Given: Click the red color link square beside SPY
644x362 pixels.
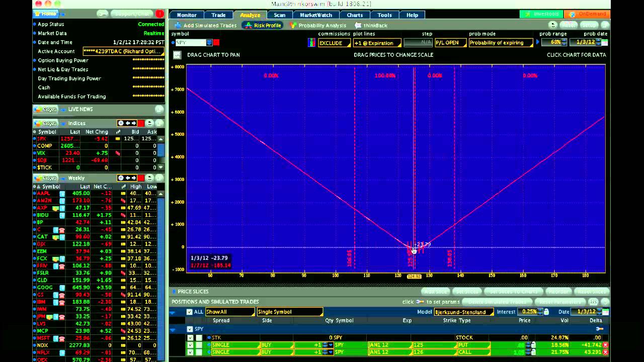Looking at the screenshot, I should click(x=216, y=43).
